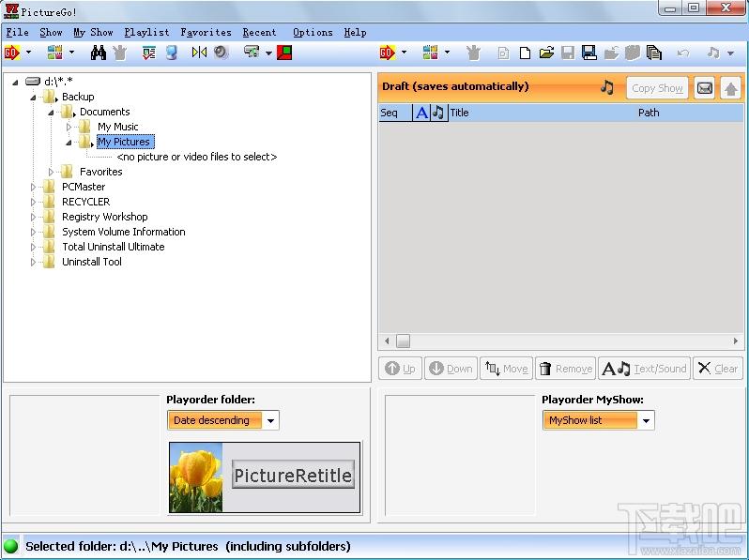Click the stacked pages copy icon

tap(654, 53)
